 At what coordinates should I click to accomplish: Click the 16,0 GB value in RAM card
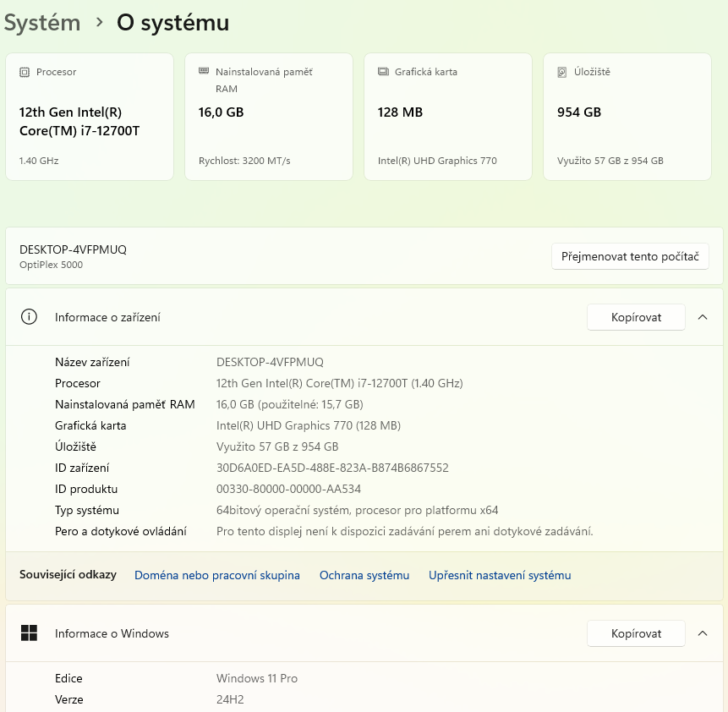point(221,112)
